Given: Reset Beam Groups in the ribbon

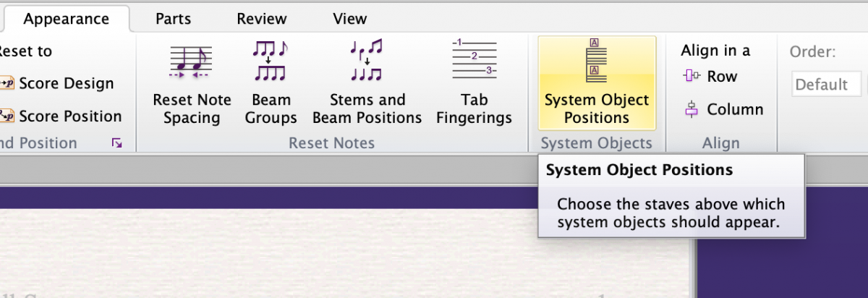Looking at the screenshot, I should point(271,61).
